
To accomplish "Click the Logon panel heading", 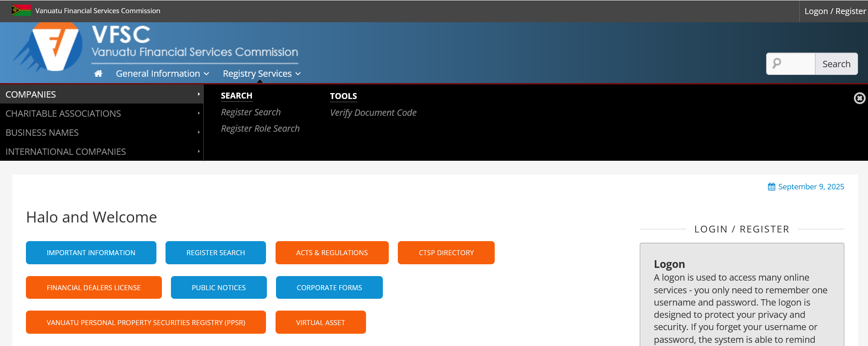I will (669, 264).
